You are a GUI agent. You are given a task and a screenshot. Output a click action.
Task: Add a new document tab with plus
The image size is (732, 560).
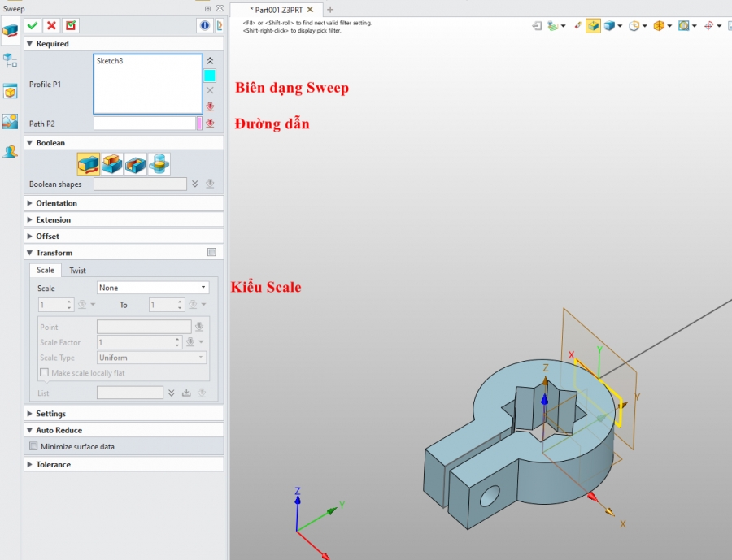(x=330, y=9)
